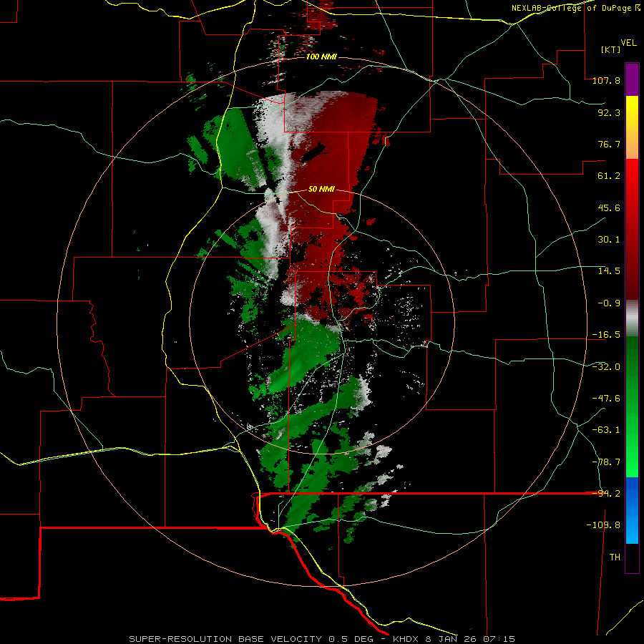This screenshot has width=644, height=644.
Task: Click the 50 NMI range ring label
Action: click(321, 190)
